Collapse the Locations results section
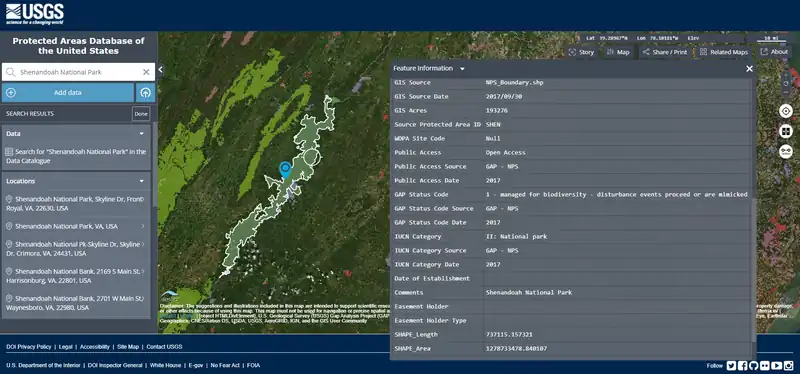800x374 pixels. click(142, 181)
